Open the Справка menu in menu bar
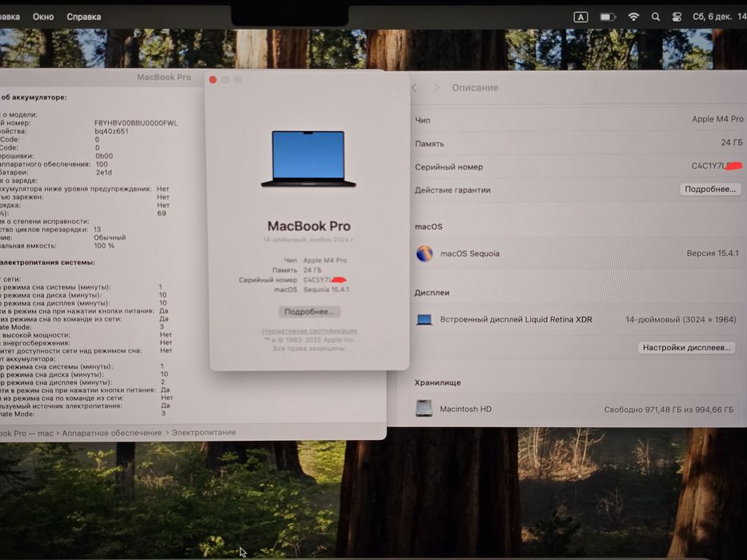Viewport: 747px width, 560px height. (x=84, y=17)
